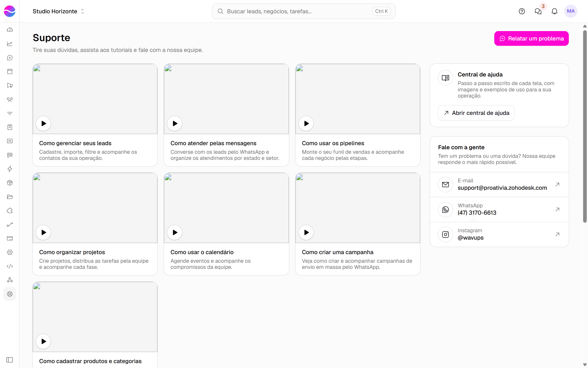Image resolution: width=588 pixels, height=368 pixels.
Task: Open the MA user avatar menu
Action: click(571, 11)
